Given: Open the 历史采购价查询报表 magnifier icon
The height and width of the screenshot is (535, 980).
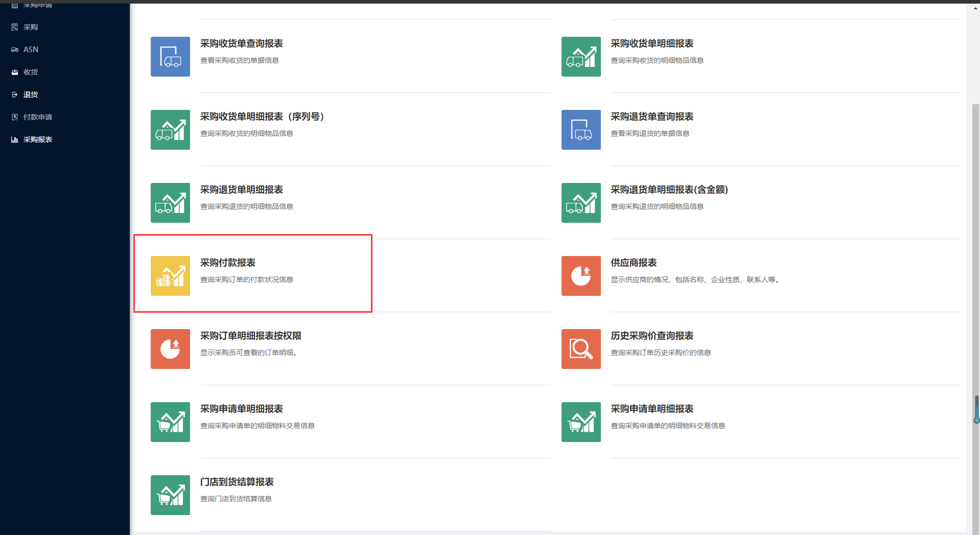Looking at the screenshot, I should tap(581, 349).
